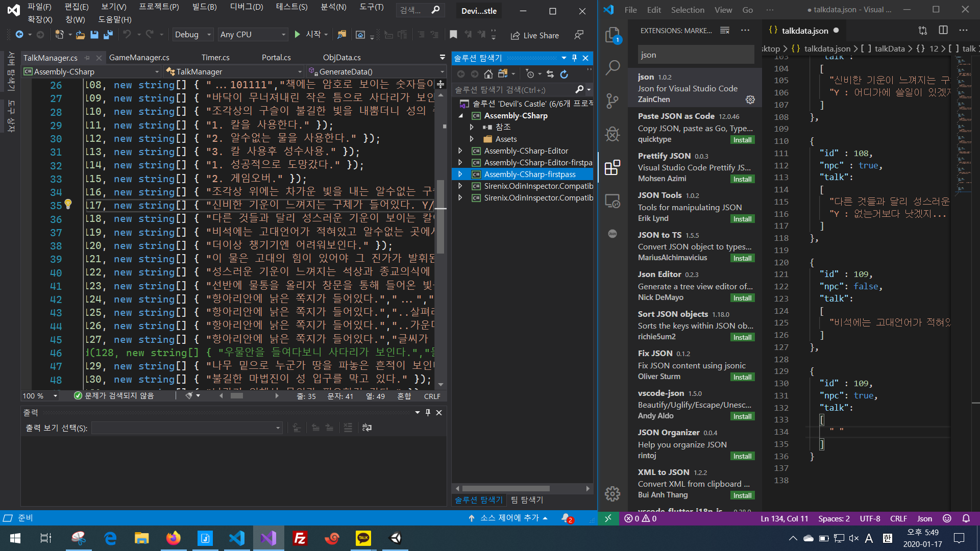Click the Save All icon in Visual Studio toolbar
The height and width of the screenshot is (551, 980).
tap(108, 35)
